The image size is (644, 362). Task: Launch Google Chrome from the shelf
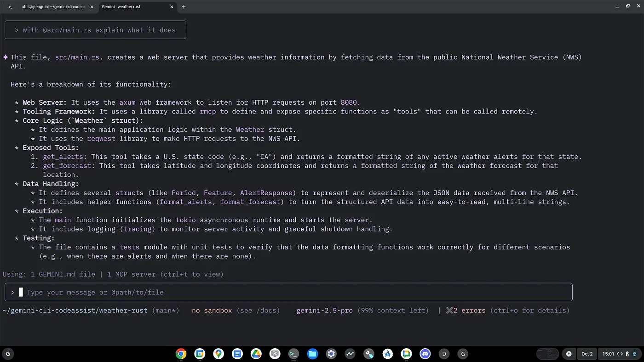click(x=181, y=354)
